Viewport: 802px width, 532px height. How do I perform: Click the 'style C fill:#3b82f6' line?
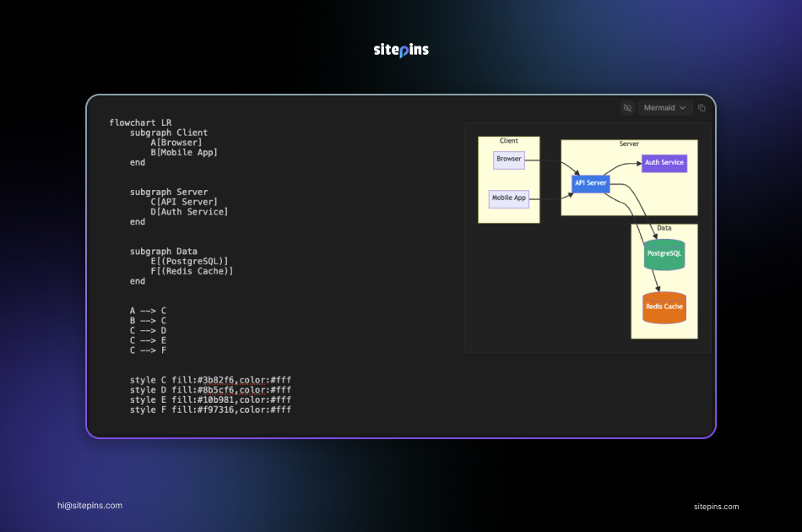coord(210,380)
